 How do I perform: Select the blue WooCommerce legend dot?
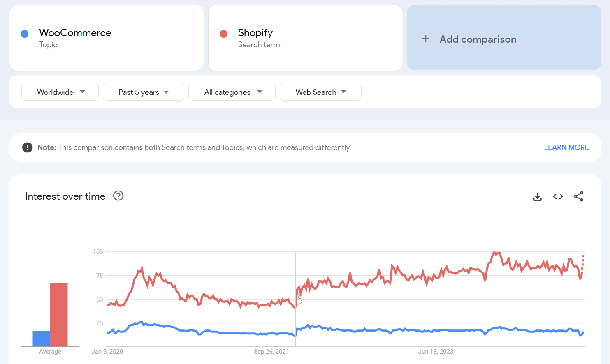[24, 34]
